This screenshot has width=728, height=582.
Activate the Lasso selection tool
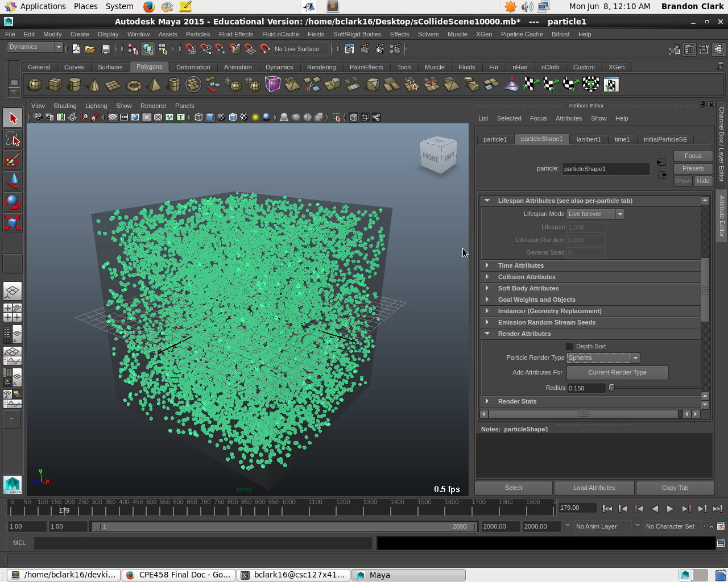point(13,139)
